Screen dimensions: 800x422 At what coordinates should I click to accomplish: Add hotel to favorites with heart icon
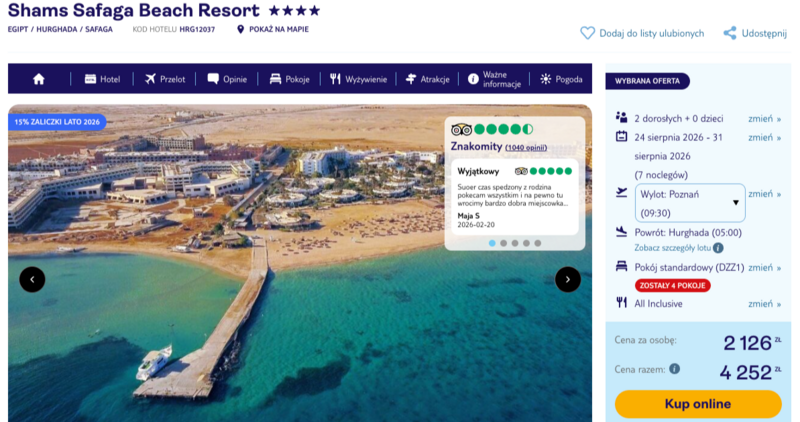click(587, 33)
